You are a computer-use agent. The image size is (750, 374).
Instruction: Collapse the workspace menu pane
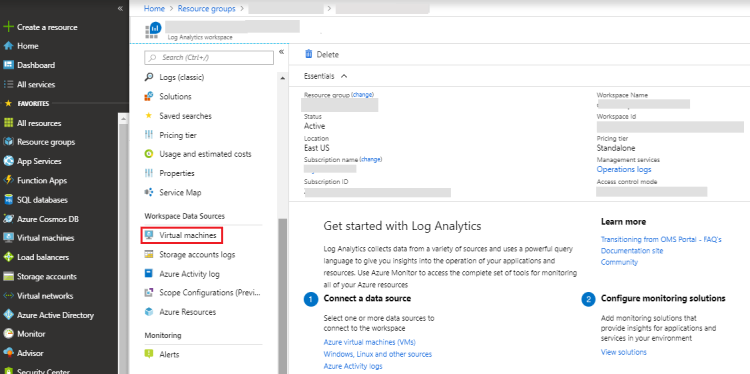[x=282, y=52]
